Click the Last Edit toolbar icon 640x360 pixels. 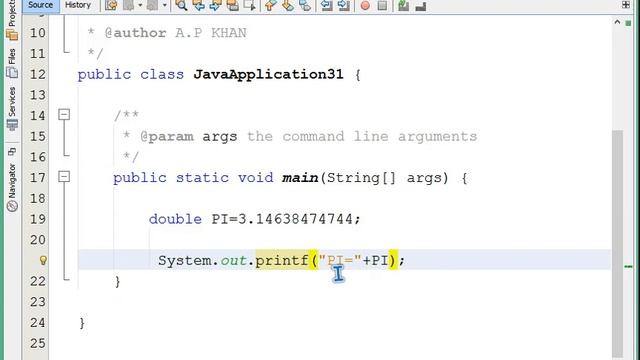(111, 5)
